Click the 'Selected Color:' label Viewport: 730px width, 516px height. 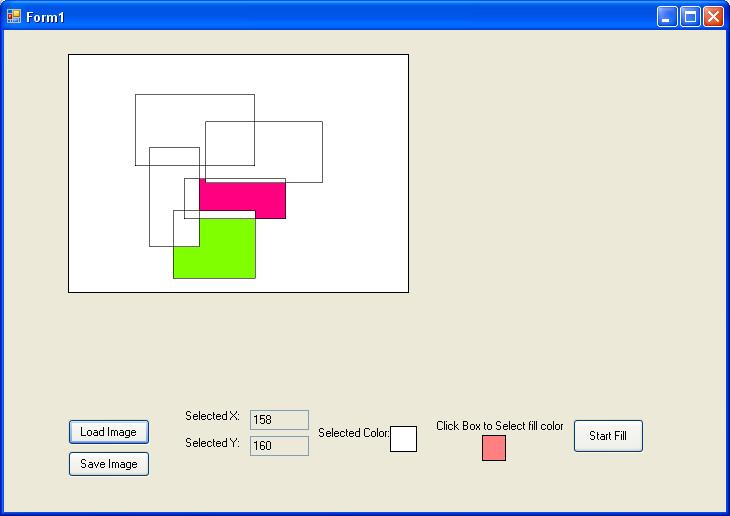pos(354,433)
